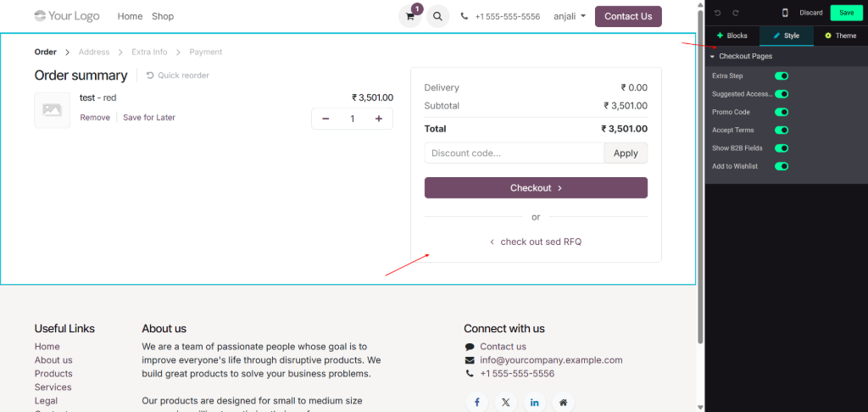Open the shopping cart icon
The height and width of the screenshot is (412, 868).
(410, 16)
